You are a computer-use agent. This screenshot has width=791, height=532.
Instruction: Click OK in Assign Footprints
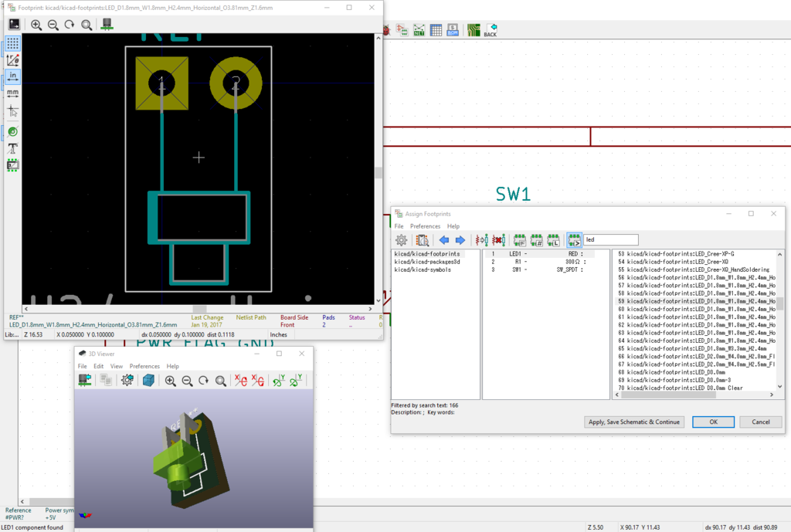[713, 422]
